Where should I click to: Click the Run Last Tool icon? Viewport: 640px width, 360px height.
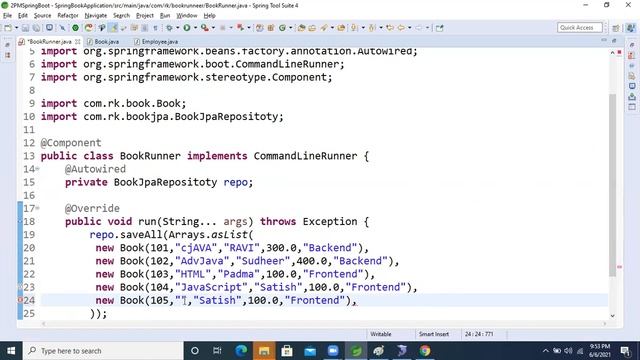[204, 28]
